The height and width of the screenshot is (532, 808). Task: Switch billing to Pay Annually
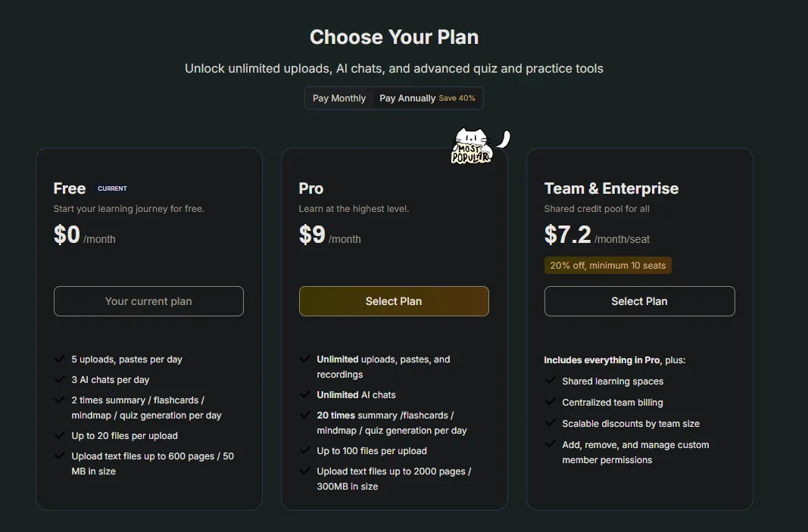407,98
